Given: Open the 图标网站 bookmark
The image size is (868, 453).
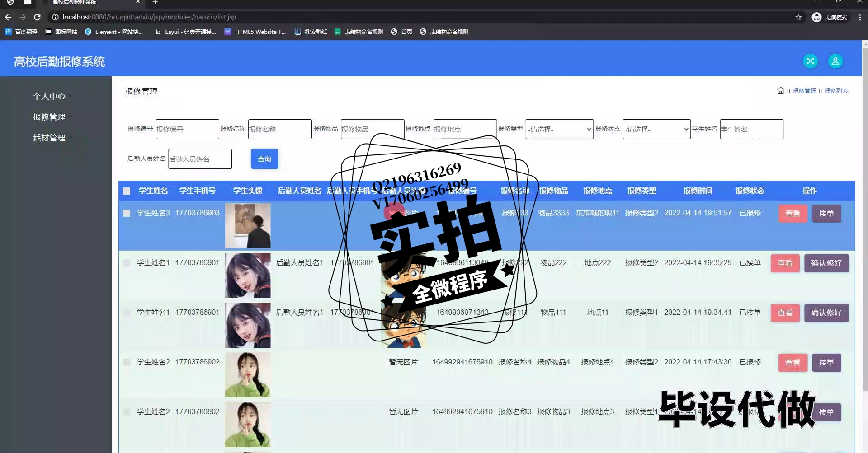Looking at the screenshot, I should (61, 32).
